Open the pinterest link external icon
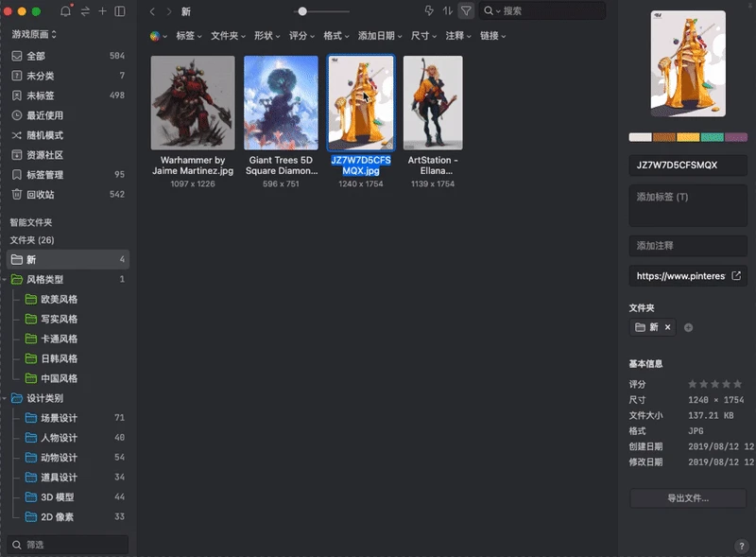756x557 pixels. tap(736, 275)
